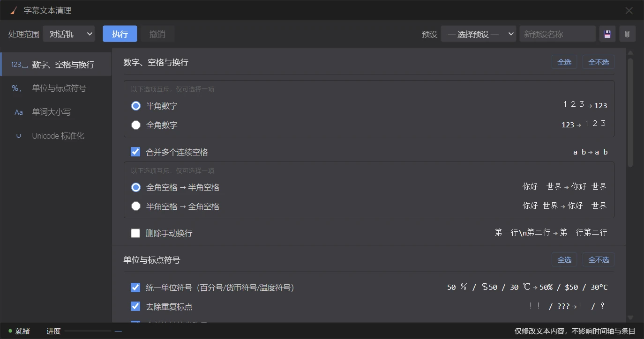
Task: Click the example text !! / ??? → ! / ?
Action: 567,306
